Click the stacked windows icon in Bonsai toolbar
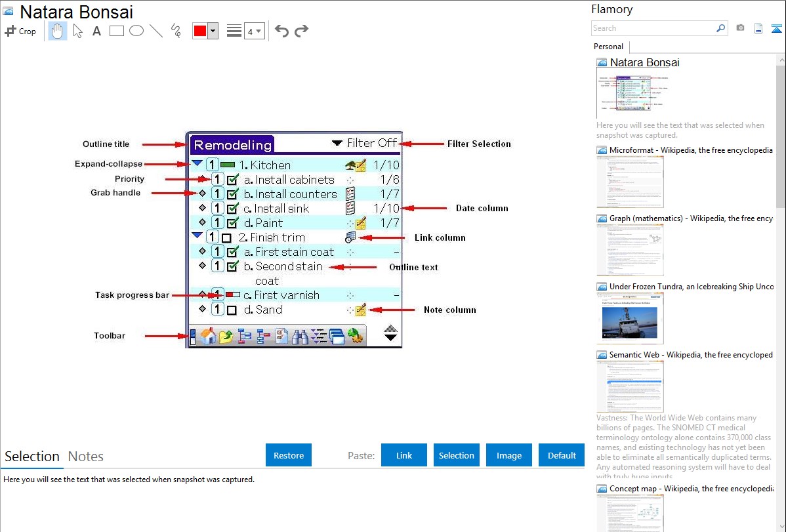Screen dimensions: 786x532 tap(337, 337)
